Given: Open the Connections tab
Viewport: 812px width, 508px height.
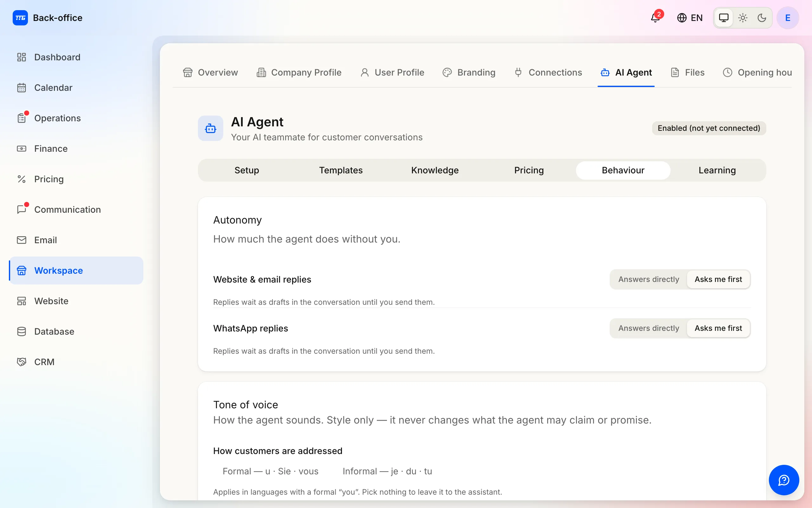Looking at the screenshot, I should 548,73.
